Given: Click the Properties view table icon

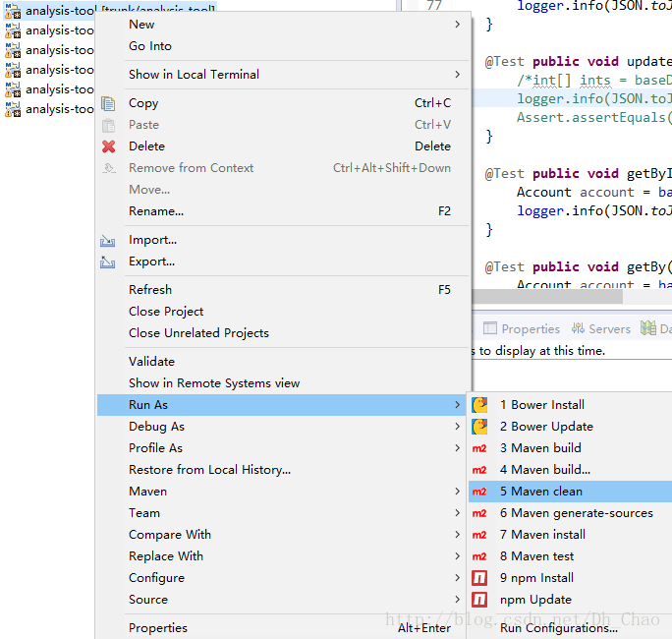Looking at the screenshot, I should click(x=490, y=328).
